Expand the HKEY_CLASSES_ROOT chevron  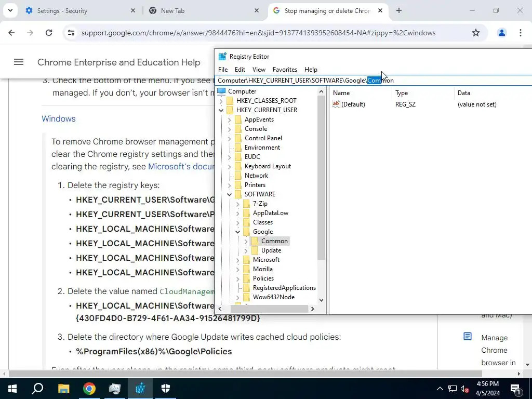point(221,101)
